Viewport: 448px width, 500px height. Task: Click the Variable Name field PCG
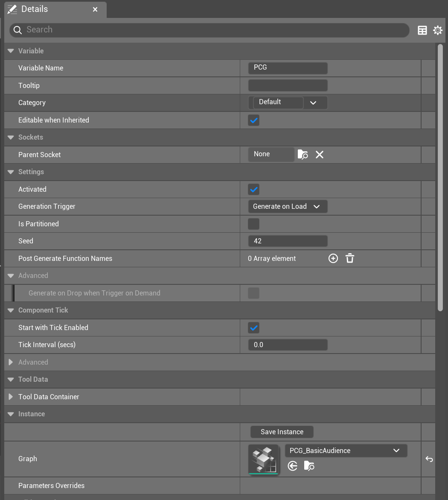288,68
